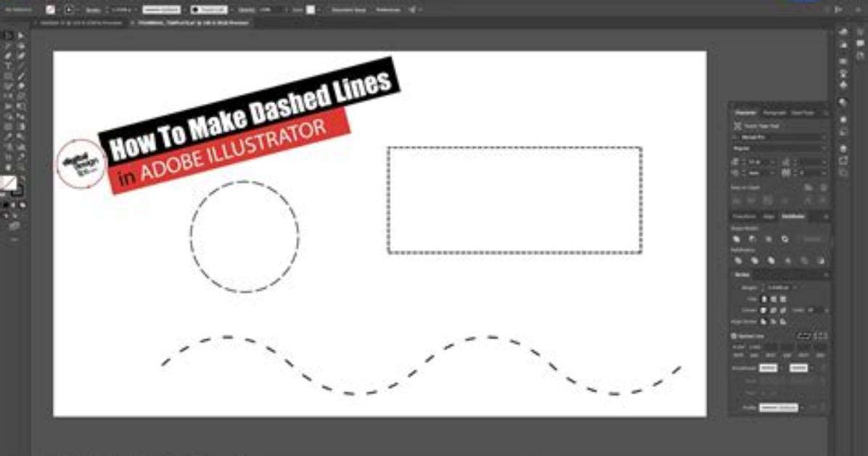Image resolution: width=868 pixels, height=456 pixels.
Task: Open the Stroke panel options menu
Action: [x=825, y=274]
